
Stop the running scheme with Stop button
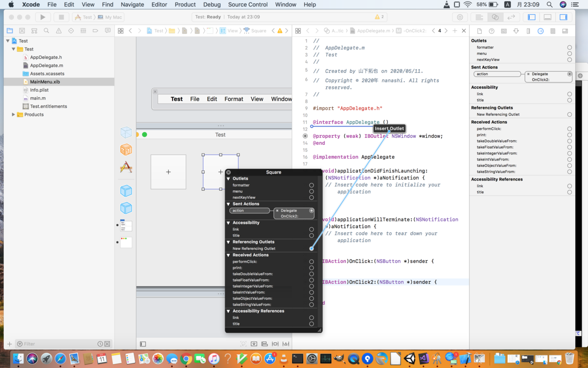coord(61,17)
